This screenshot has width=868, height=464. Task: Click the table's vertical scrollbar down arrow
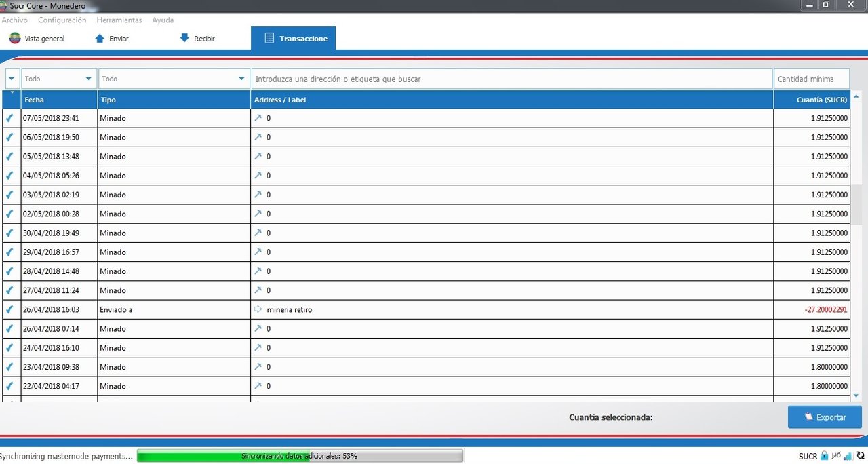(x=856, y=395)
